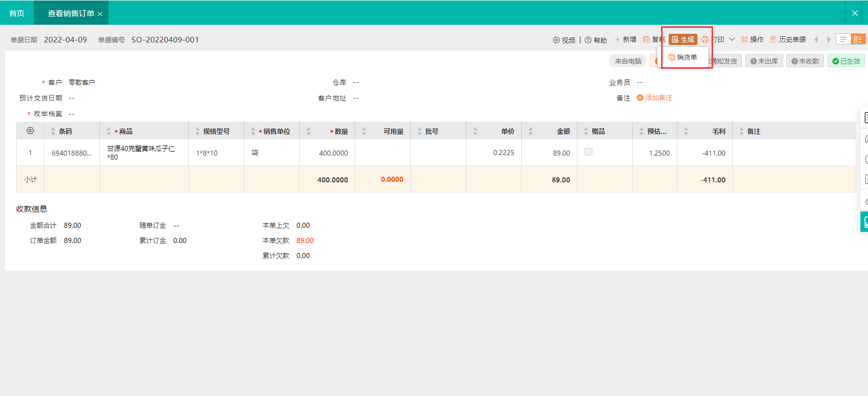The image size is (868, 396).
Task: Click the 未收款 status button
Action: click(805, 61)
